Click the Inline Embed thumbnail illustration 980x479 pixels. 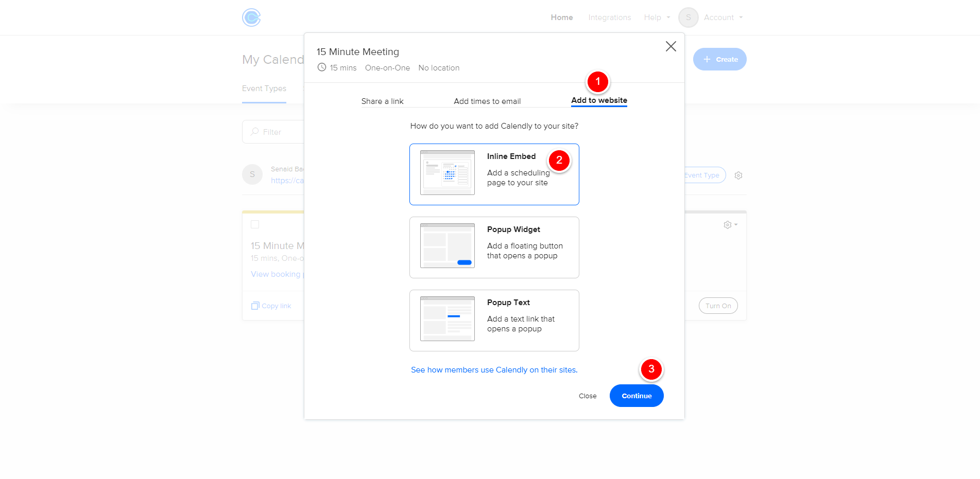pos(447,173)
